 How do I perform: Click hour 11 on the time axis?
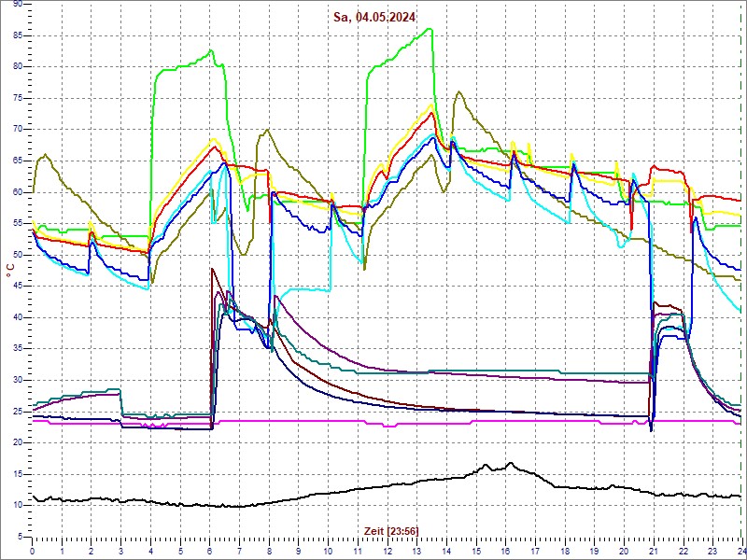point(358,550)
